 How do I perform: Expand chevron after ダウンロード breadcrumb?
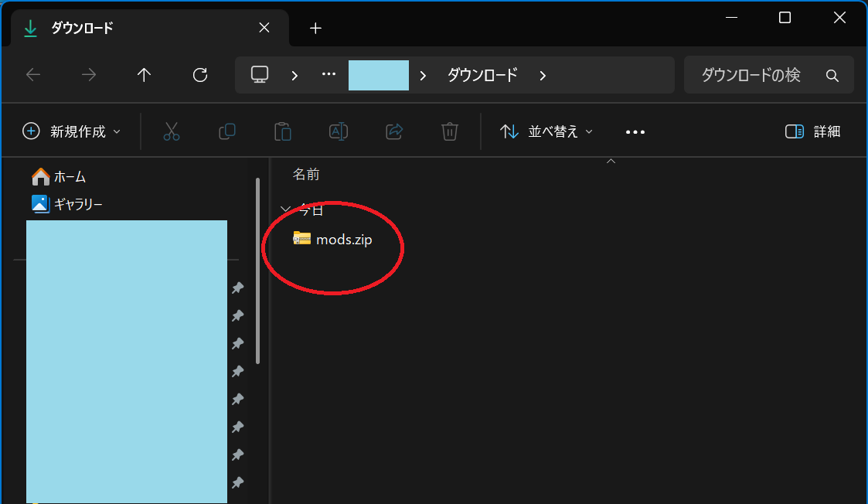tap(543, 75)
